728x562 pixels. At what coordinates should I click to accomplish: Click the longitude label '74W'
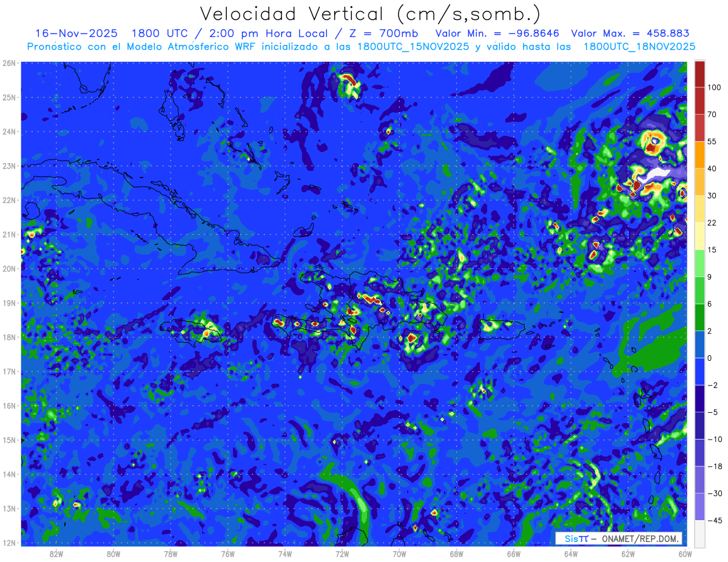pyautogui.click(x=285, y=554)
